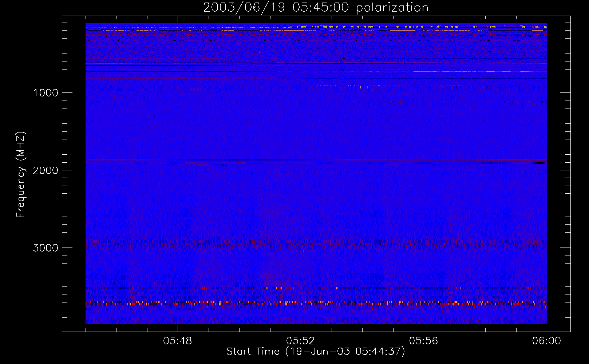
Task: Click the "Start Time (19-Jun-03 05:44:37)" axis label
Action: pyautogui.click(x=316, y=352)
